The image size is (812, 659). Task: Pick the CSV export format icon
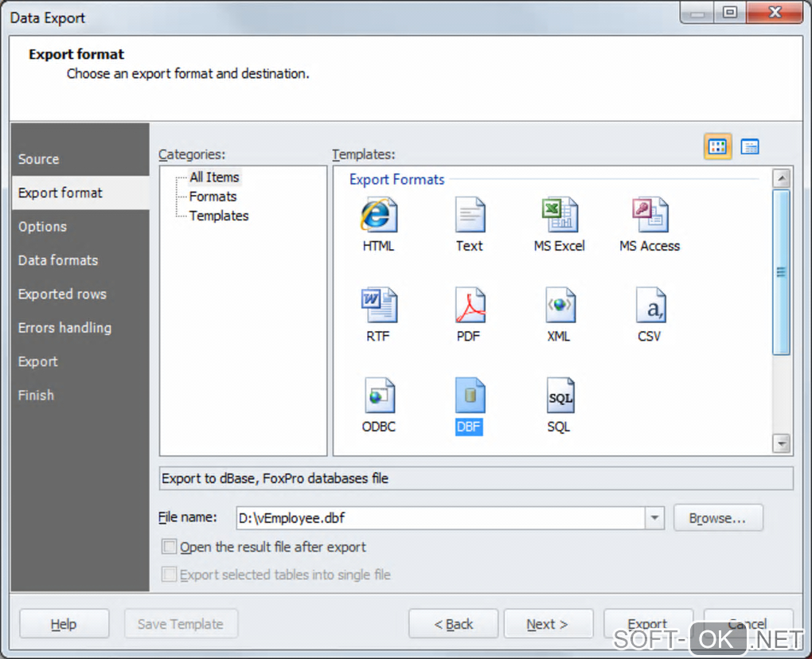coord(650,305)
